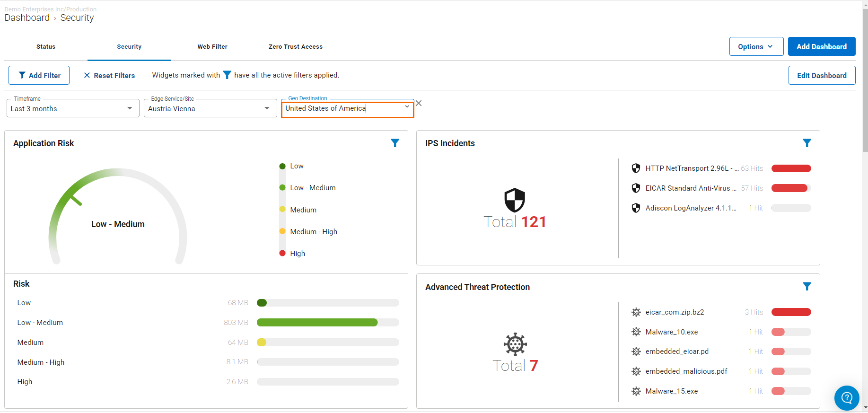This screenshot has height=413, width=868.
Task: Click the 2.6 MB value in High row
Action: tap(237, 381)
